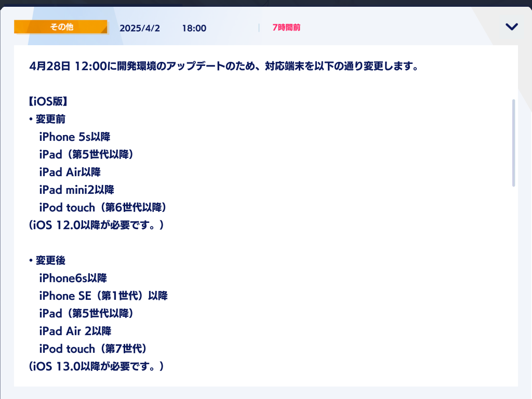The width and height of the screenshot is (532, 399).
Task: Click iPod touch（第6世代以降） line
Action: click(103, 207)
